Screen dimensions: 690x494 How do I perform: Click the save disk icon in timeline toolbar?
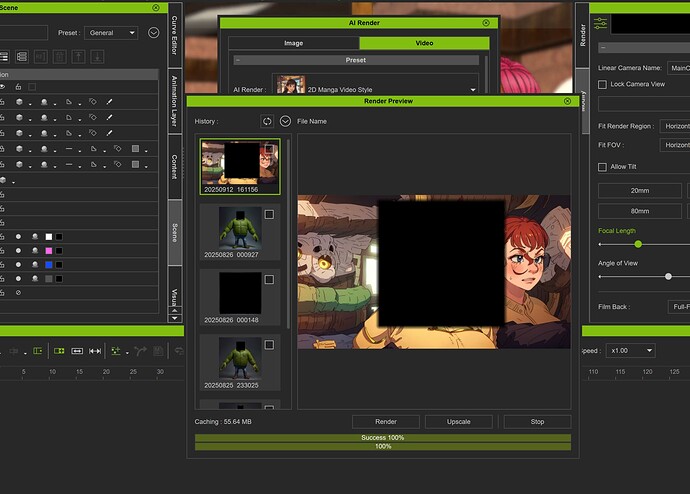(158, 351)
